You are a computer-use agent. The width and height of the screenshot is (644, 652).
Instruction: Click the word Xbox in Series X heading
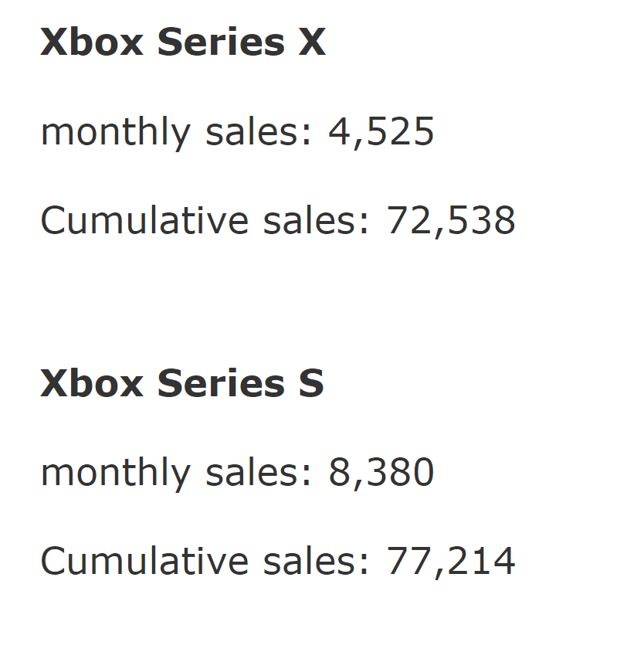pyautogui.click(x=92, y=42)
